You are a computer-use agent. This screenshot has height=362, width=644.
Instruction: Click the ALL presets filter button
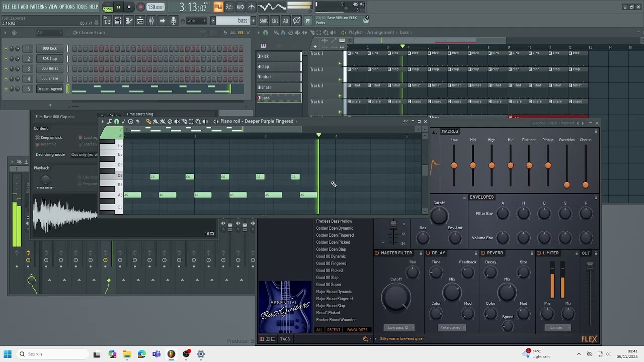point(319,330)
